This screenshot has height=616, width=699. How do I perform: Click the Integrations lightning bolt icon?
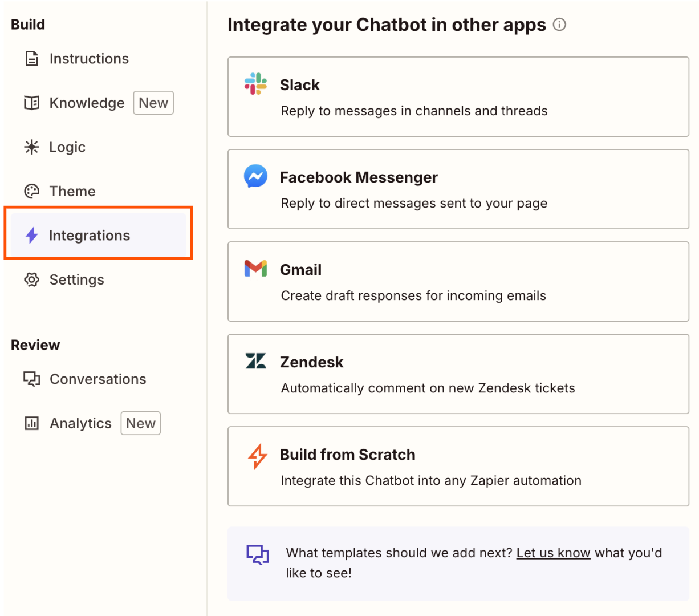tap(32, 235)
